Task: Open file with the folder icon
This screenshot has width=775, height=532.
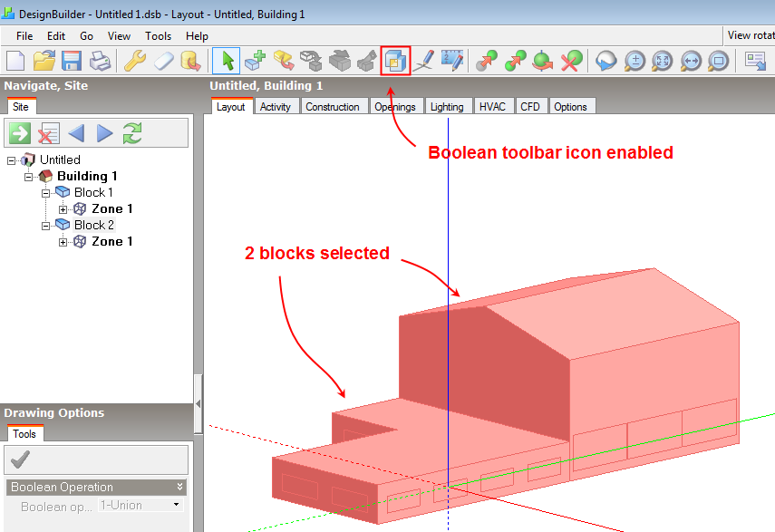Action: 44,61
